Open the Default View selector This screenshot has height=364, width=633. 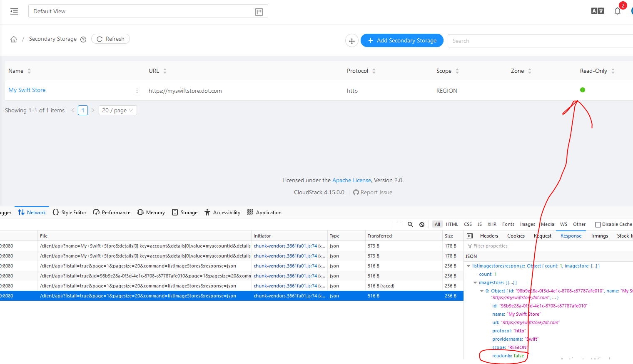pos(148,11)
